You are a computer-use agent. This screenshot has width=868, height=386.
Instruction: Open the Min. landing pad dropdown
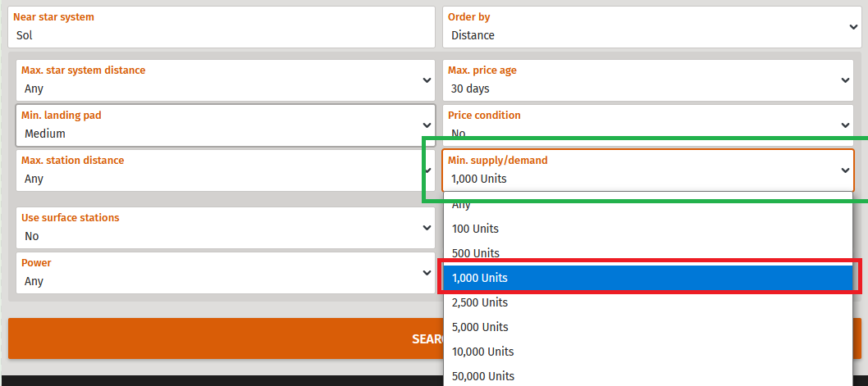[x=226, y=125]
